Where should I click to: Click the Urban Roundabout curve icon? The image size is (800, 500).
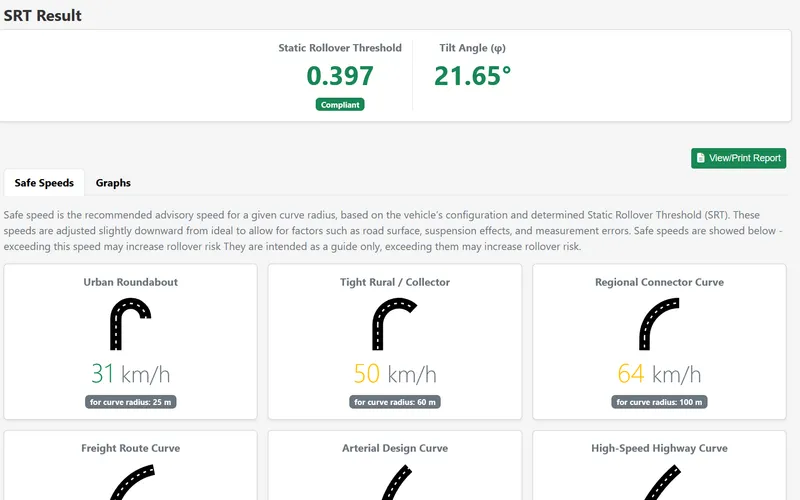(131, 324)
